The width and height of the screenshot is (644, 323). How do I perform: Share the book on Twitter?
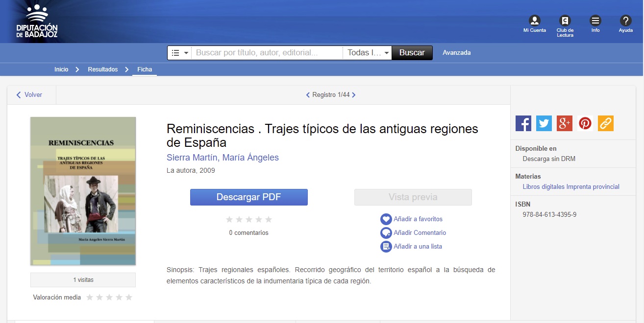(544, 123)
